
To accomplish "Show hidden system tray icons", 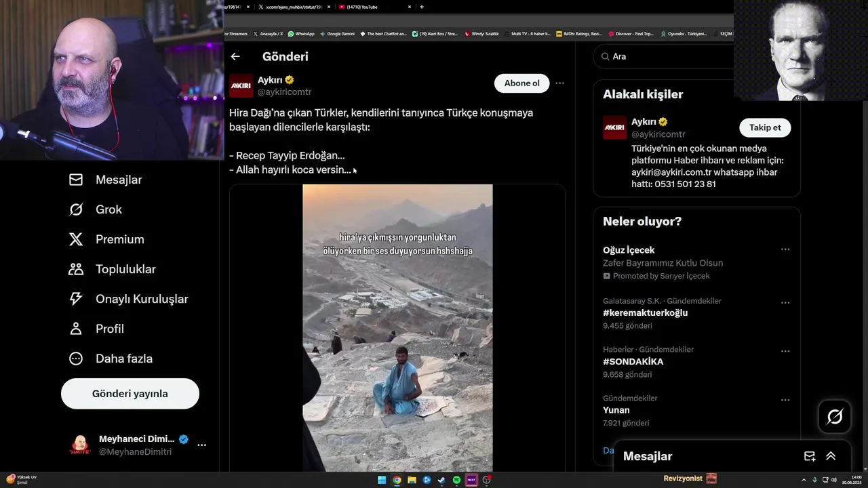I will (805, 480).
